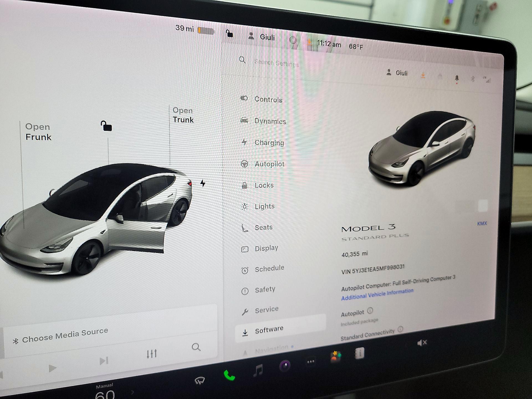Open the Lights settings icon
This screenshot has width=532, height=399.
(244, 206)
